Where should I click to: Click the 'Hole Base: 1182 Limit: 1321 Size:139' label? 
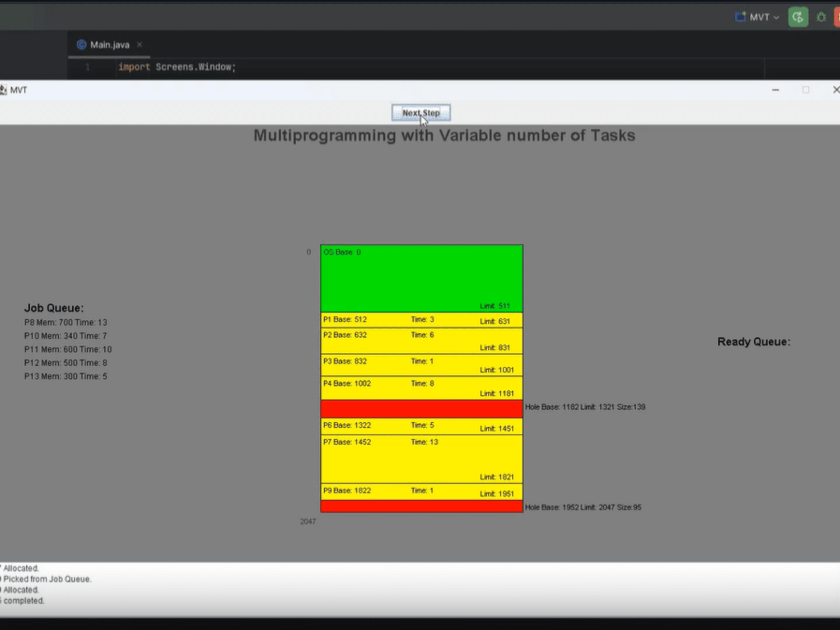pos(585,407)
